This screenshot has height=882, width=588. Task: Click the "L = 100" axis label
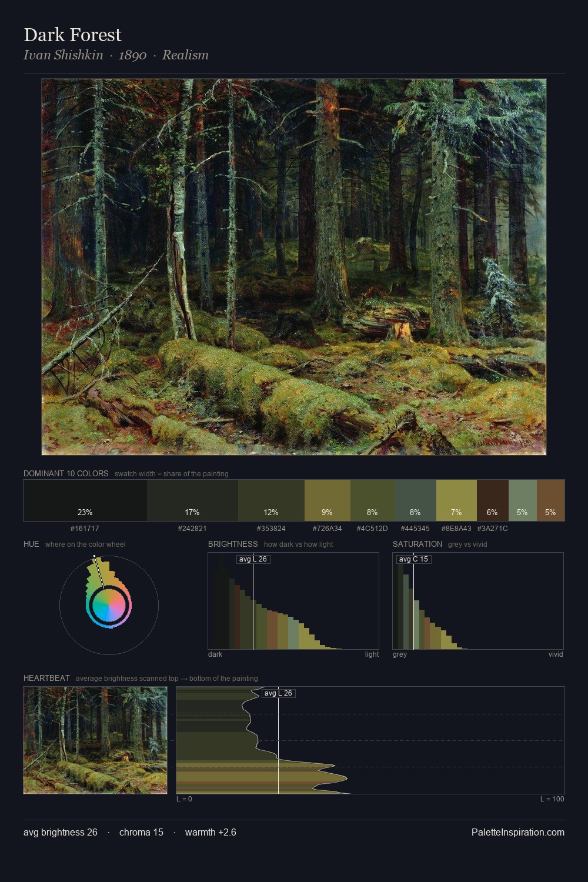(x=552, y=799)
